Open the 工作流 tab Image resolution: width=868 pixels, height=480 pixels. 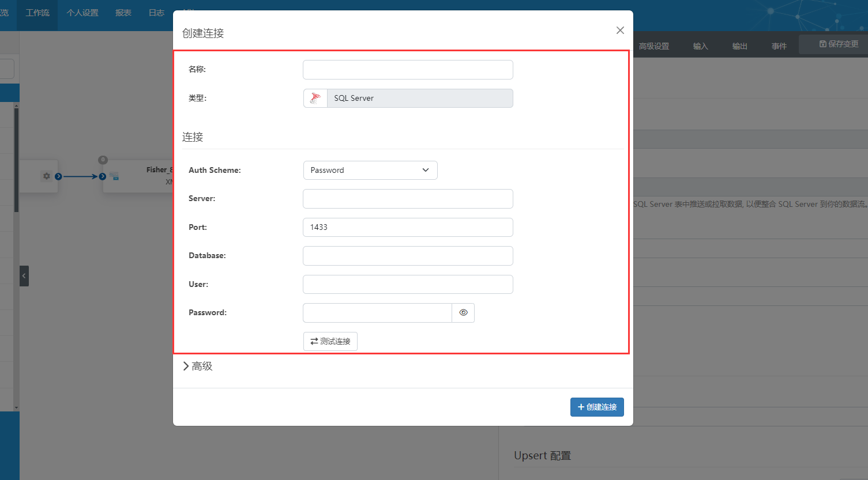pyautogui.click(x=37, y=13)
